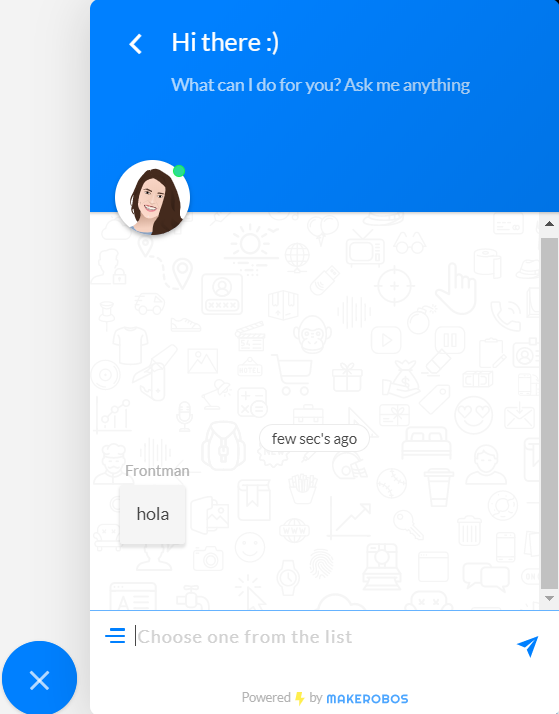Image resolution: width=559 pixels, height=714 pixels.
Task: Send message with paper plane icon
Action: (x=528, y=646)
